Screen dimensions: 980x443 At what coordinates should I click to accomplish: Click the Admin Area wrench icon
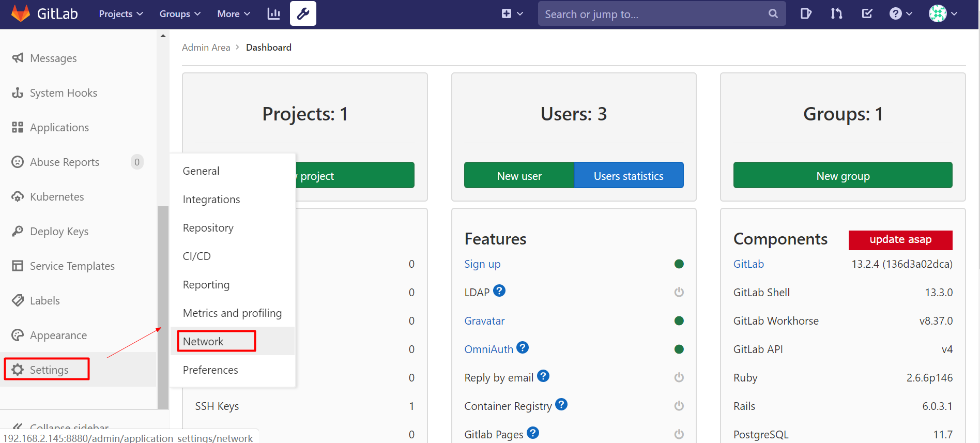tap(303, 14)
